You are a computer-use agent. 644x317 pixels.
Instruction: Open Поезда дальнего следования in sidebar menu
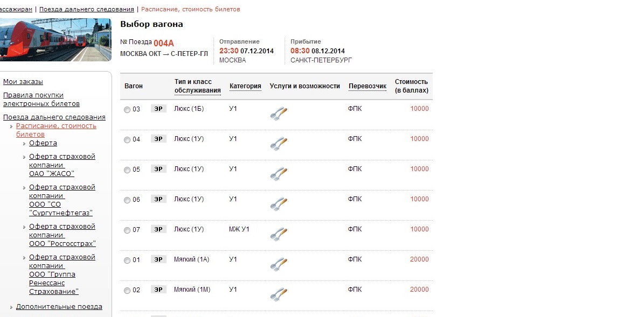(x=54, y=117)
